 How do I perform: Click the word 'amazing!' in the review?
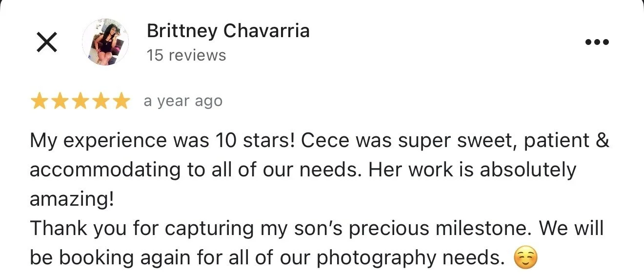pyautogui.click(x=72, y=200)
